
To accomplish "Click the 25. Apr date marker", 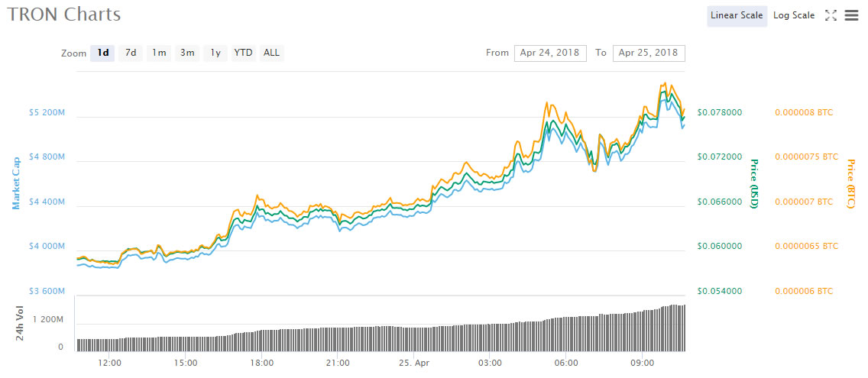I will pyautogui.click(x=413, y=363).
